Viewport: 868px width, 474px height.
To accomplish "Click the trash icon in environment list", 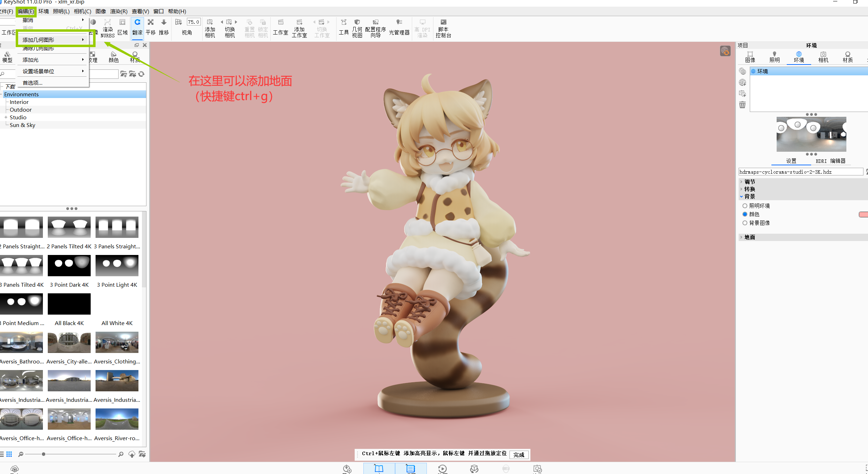I will (742, 105).
